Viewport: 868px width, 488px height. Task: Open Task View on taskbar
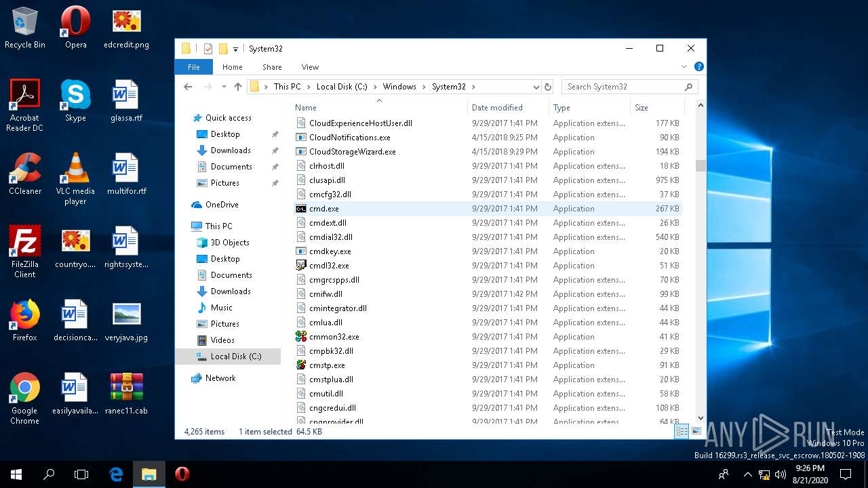[x=81, y=474]
